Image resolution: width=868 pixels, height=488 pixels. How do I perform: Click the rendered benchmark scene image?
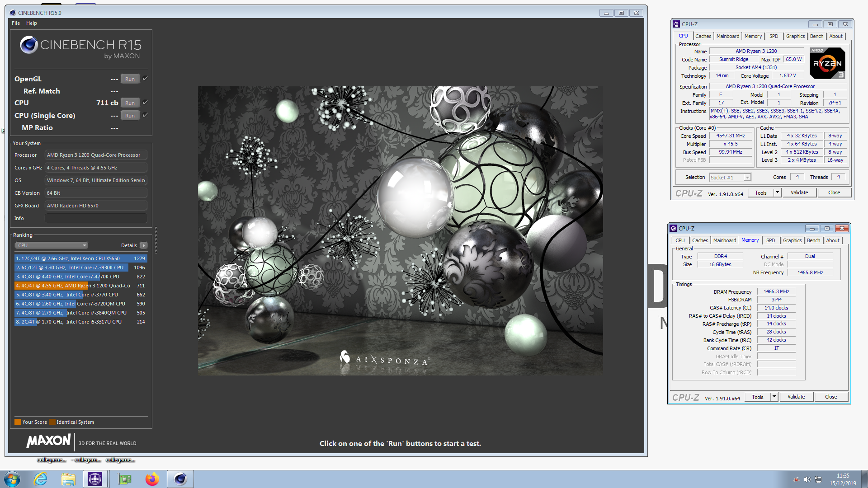[x=400, y=230]
